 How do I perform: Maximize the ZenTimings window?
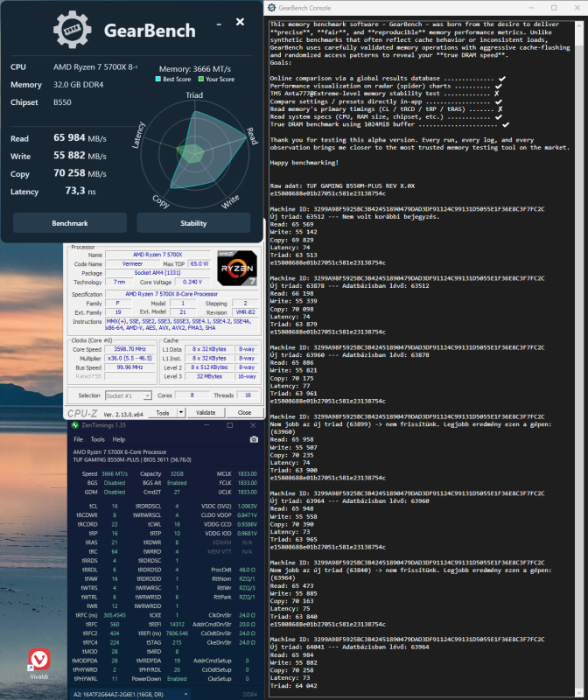[230, 425]
